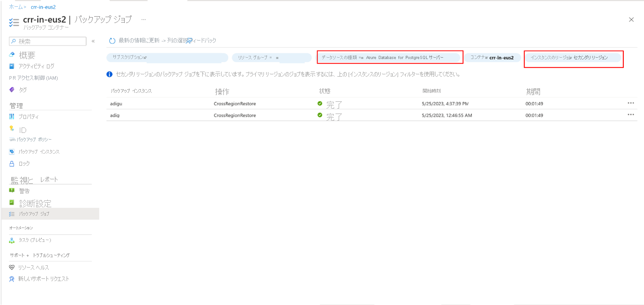Click the タグ tag icon item
The height and width of the screenshot is (305, 644).
pos(22,90)
